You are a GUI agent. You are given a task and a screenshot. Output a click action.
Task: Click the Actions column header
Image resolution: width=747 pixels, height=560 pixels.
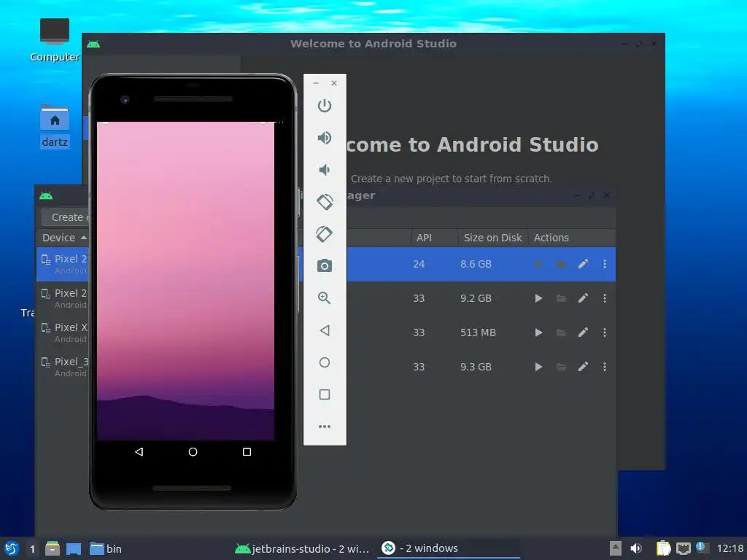[x=572, y=238]
